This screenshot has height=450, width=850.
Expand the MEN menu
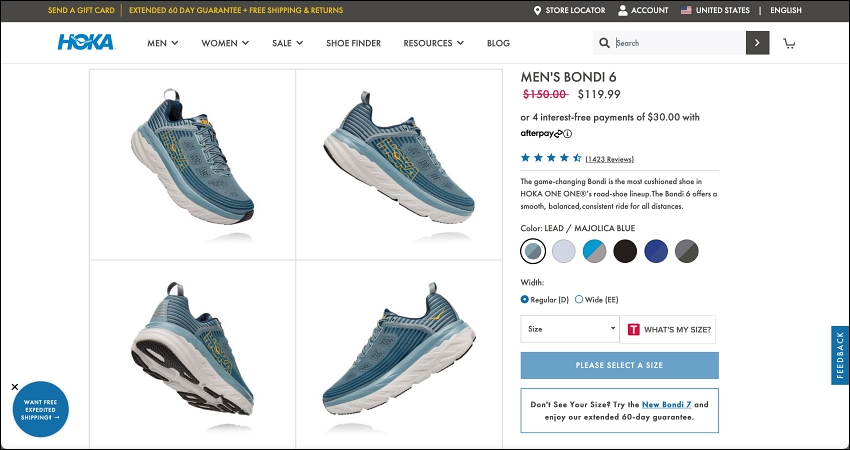click(x=163, y=43)
